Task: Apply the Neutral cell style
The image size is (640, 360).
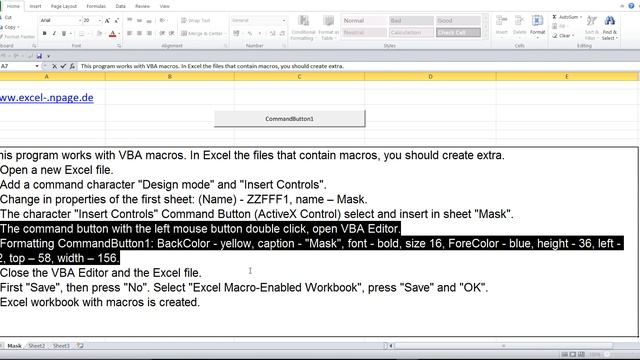Action: [364, 32]
